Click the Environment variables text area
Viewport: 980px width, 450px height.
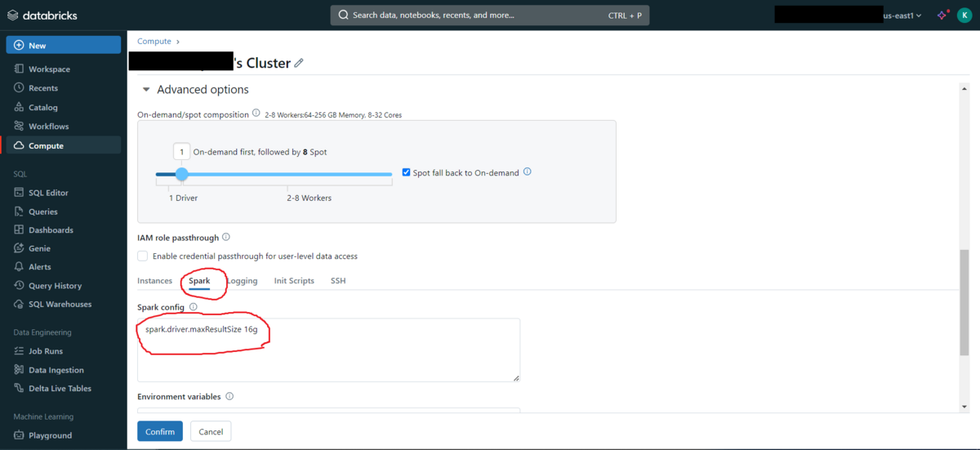[x=328, y=409]
